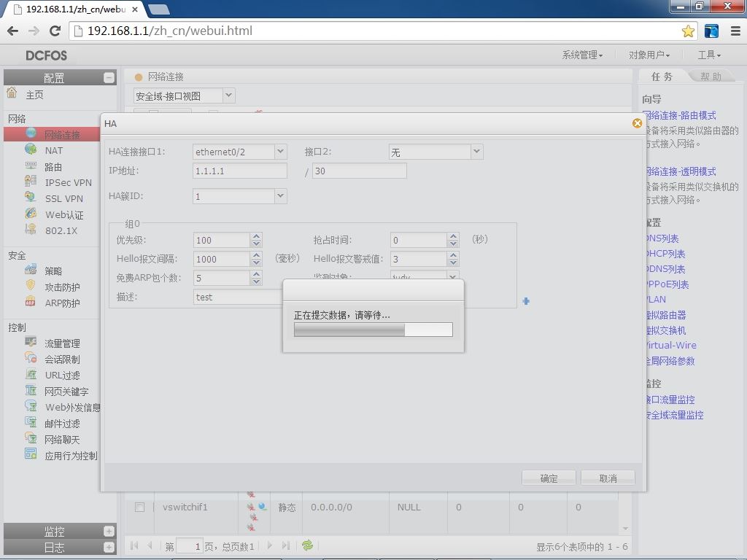This screenshot has height=560, width=747.
Task: Open the 工具 menu
Action: point(709,55)
